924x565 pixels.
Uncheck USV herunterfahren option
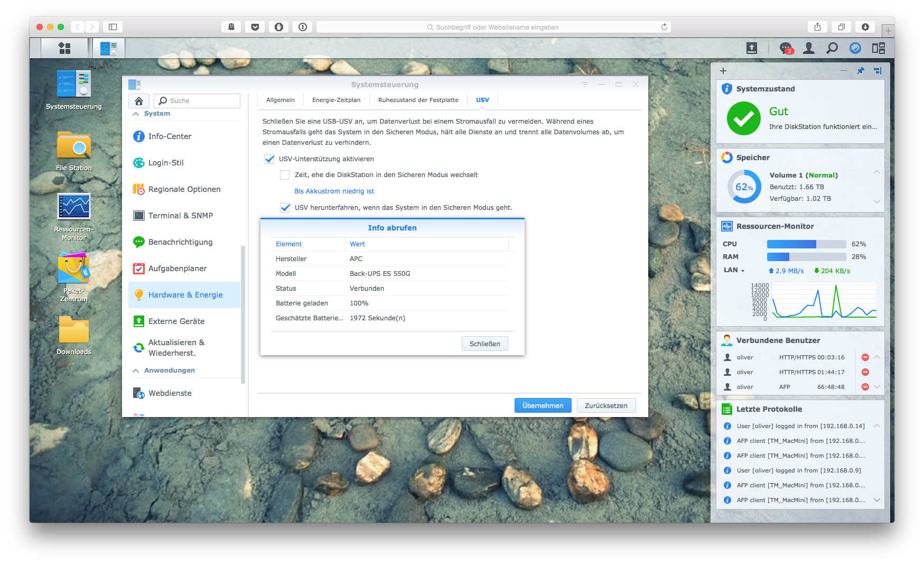(x=285, y=208)
